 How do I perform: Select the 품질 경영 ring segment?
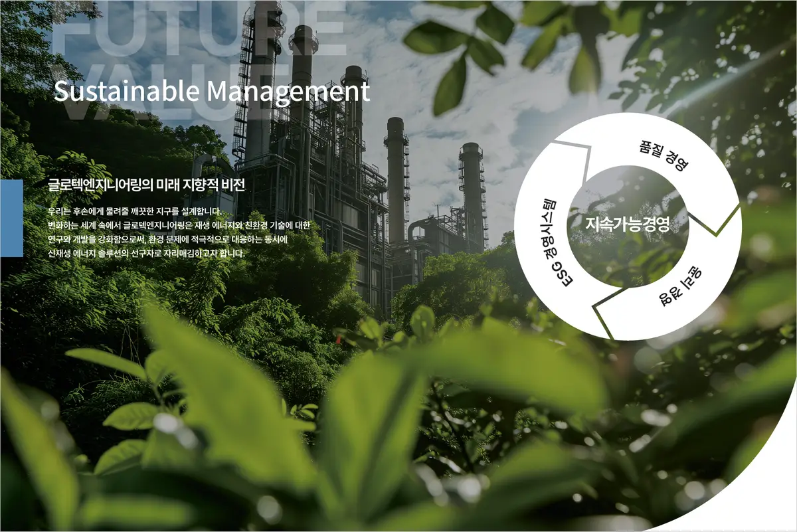[664, 154]
